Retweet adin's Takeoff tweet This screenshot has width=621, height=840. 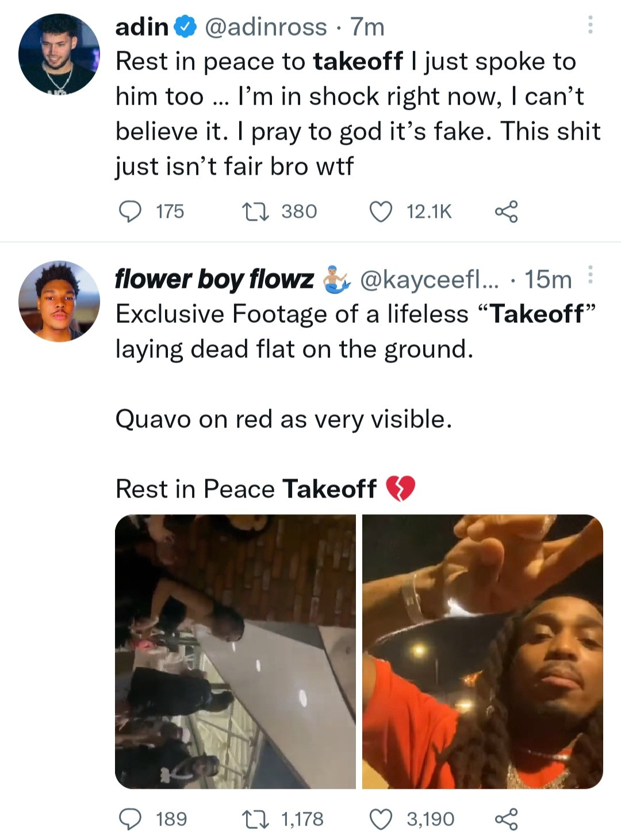(255, 211)
